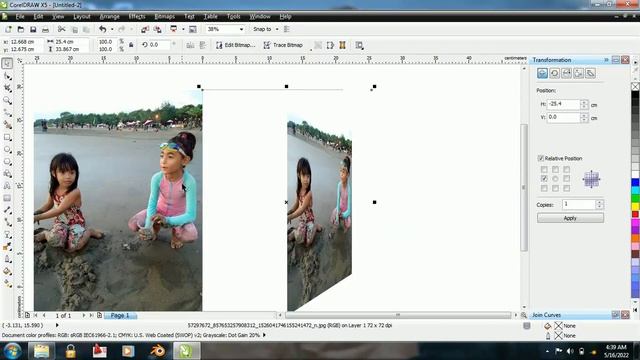Select the Ellipse tool
The image size is (640, 360).
[7, 149]
